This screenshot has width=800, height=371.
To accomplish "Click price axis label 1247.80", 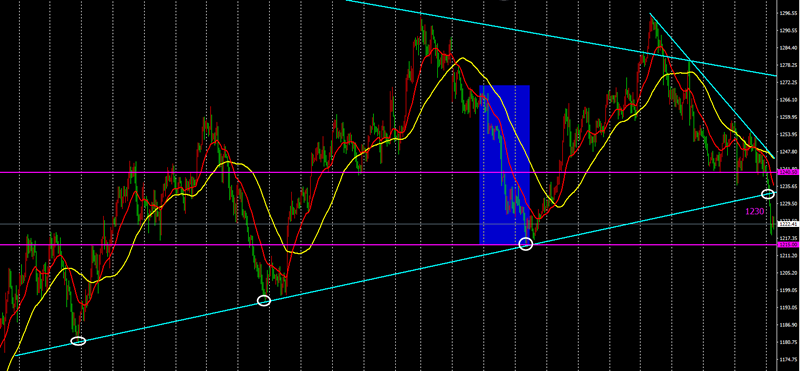I will point(788,152).
